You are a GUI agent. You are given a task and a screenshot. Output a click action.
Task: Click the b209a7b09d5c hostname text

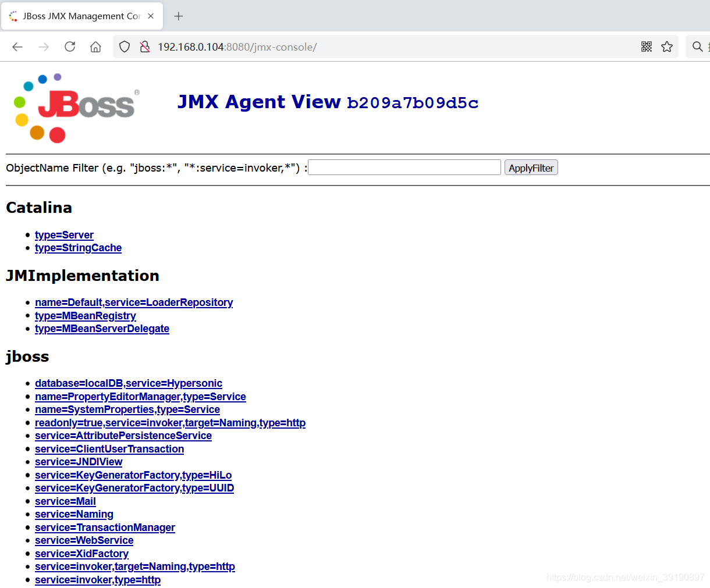click(413, 103)
